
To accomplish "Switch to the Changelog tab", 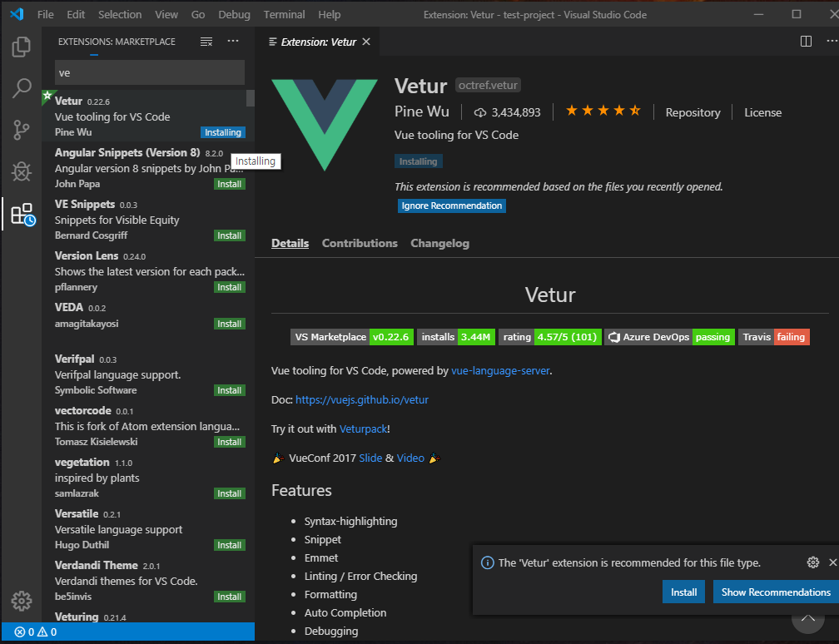I will point(439,243).
